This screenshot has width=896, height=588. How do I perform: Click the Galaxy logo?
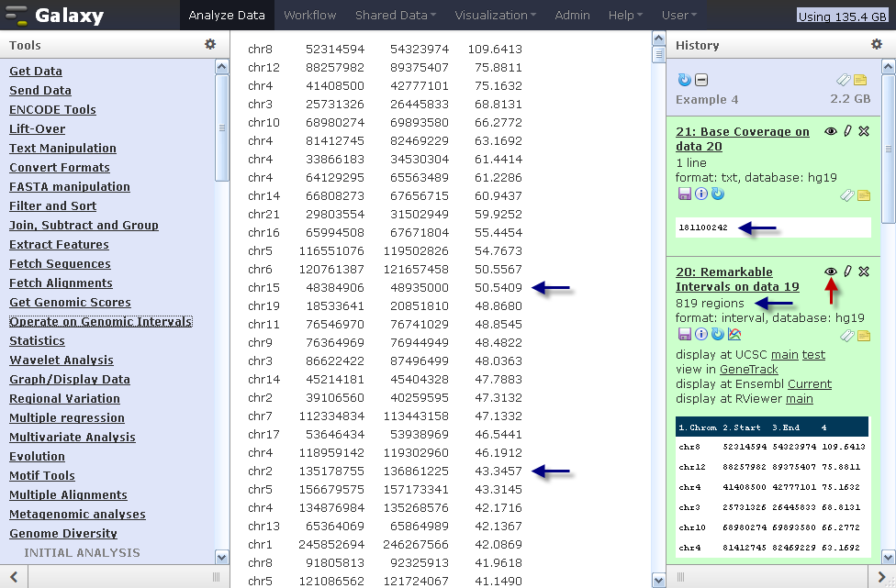tap(55, 16)
